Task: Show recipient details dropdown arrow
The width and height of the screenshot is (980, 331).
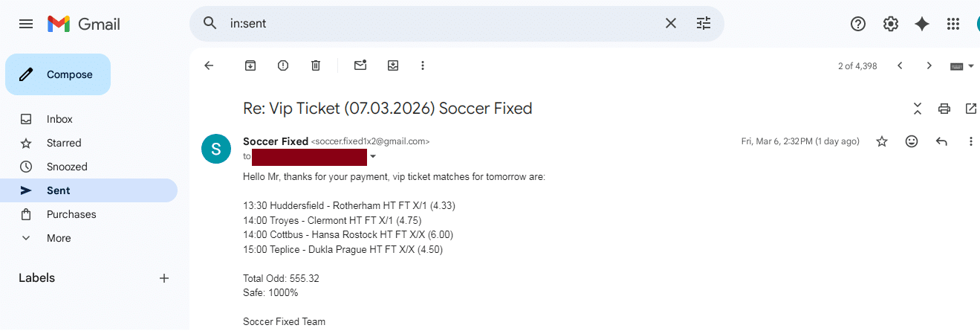Action: point(373,157)
